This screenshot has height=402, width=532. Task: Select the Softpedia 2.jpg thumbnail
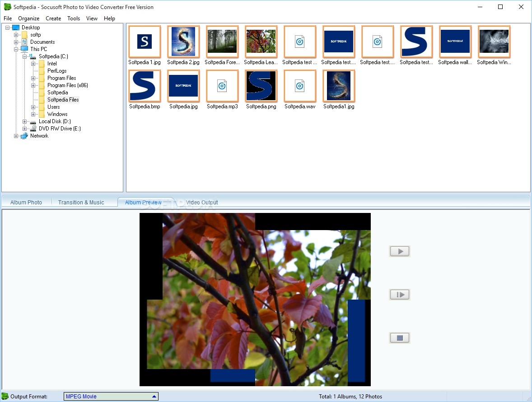(x=183, y=42)
